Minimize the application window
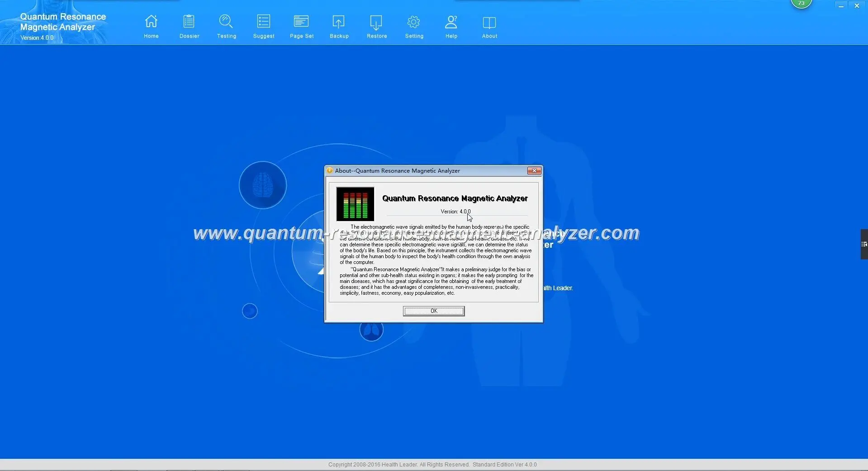Screen dimensions: 868x471 pos(840,5)
